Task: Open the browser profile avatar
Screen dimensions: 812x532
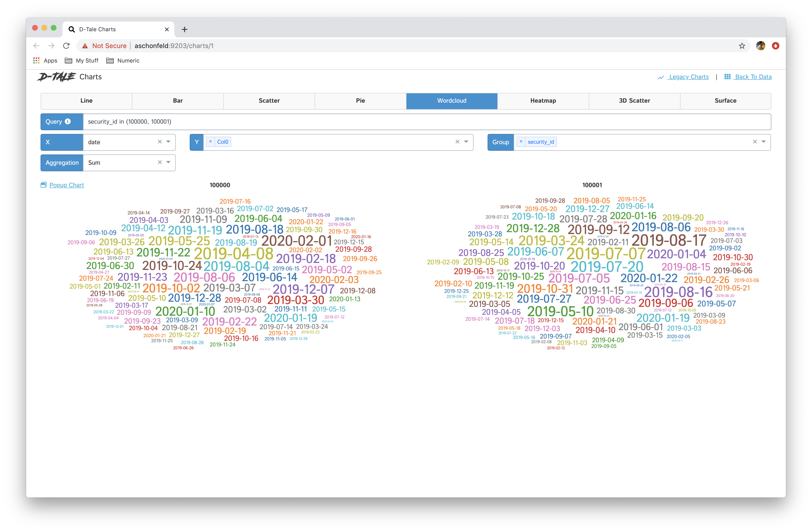Action: click(x=760, y=46)
